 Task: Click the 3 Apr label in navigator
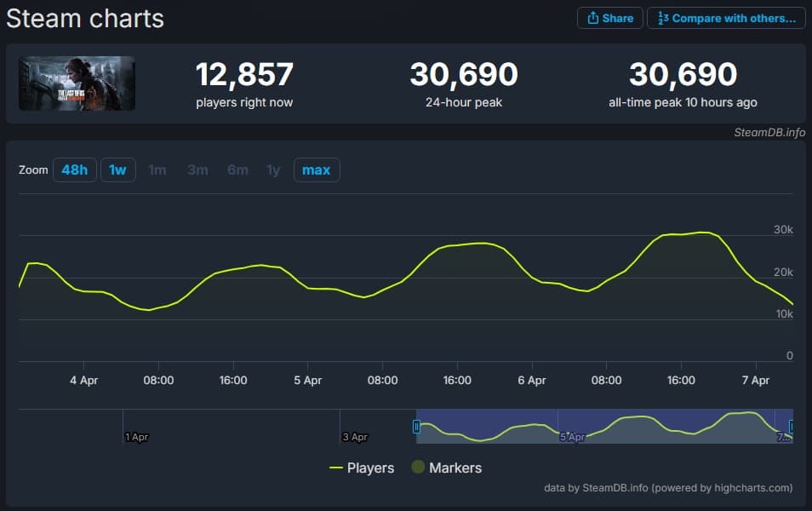[355, 437]
